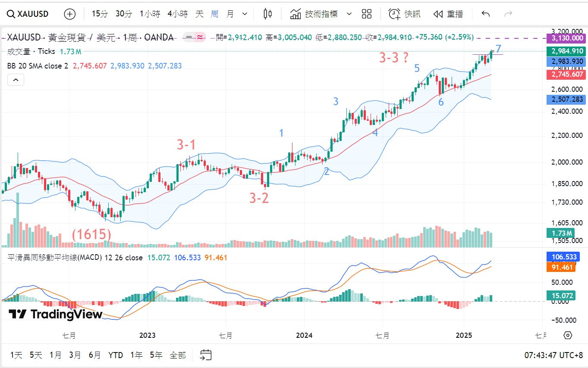Open the candlestick chart style selector
Image resolution: width=588 pixels, height=368 pixels.
tap(267, 14)
